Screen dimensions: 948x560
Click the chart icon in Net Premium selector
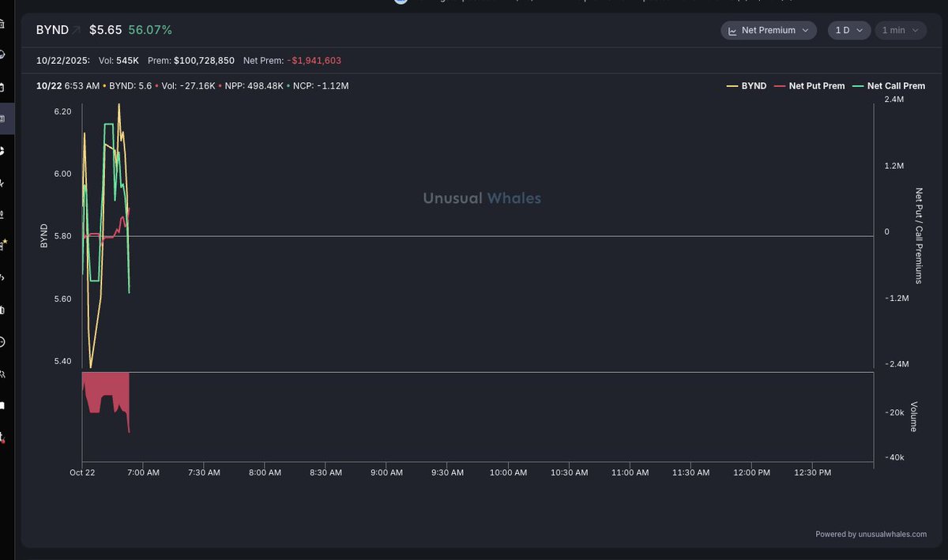[732, 31]
